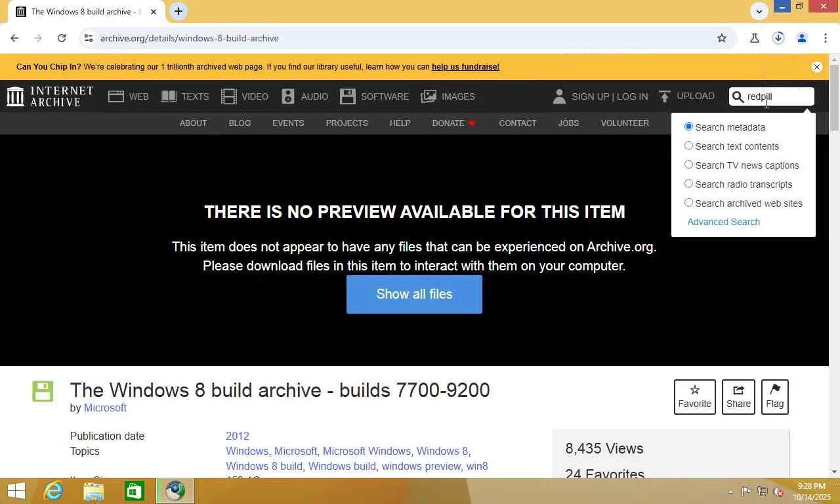Image resolution: width=840 pixels, height=504 pixels.
Task: Flag this item
Action: 775,397
